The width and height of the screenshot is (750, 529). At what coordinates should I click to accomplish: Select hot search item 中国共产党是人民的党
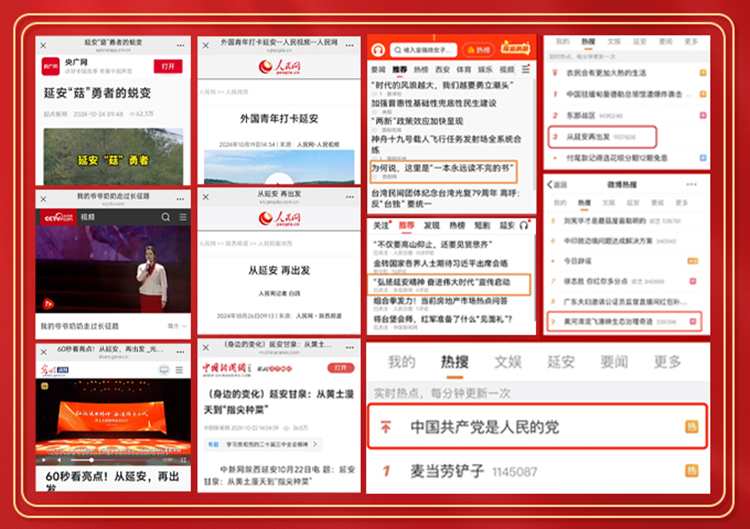[x=537, y=427]
